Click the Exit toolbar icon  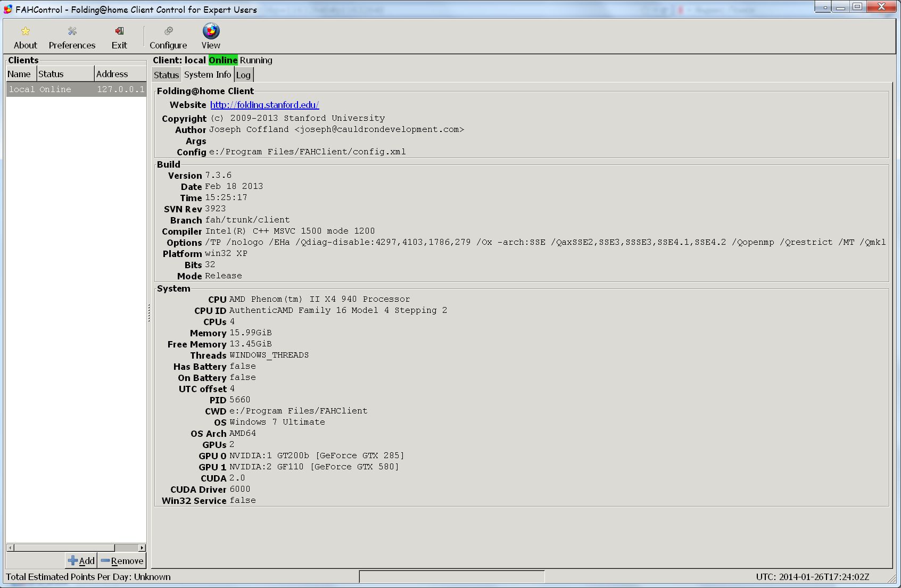(119, 31)
